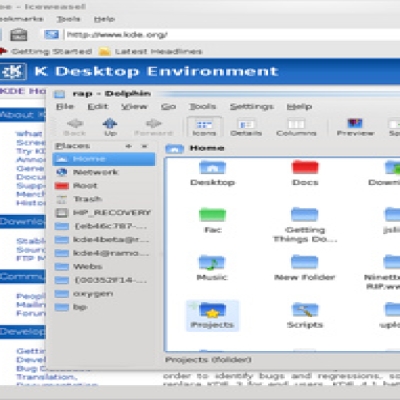Toggle Preview in Dolphin toolbar
Image resolution: width=400 pixels, height=400 pixels.
(355, 127)
